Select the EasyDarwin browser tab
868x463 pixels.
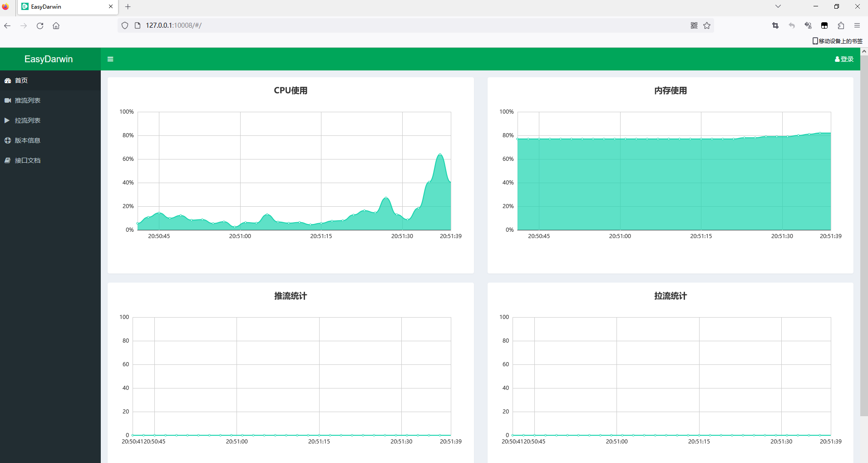68,7
